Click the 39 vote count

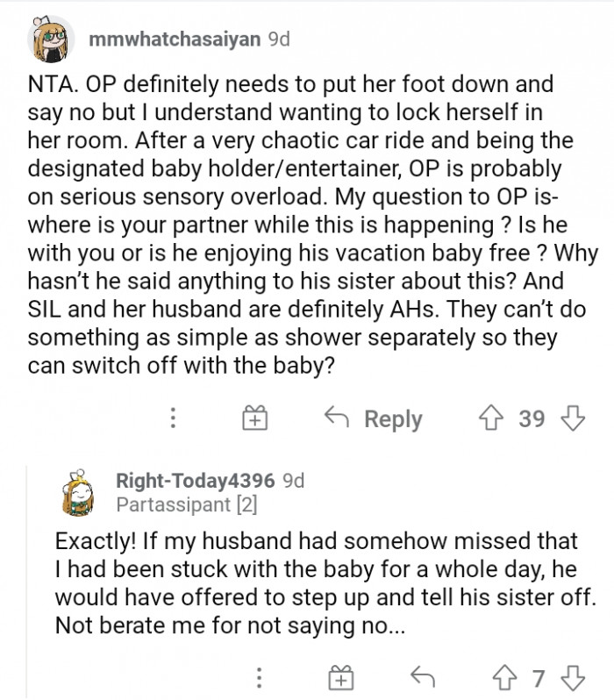coord(532,418)
